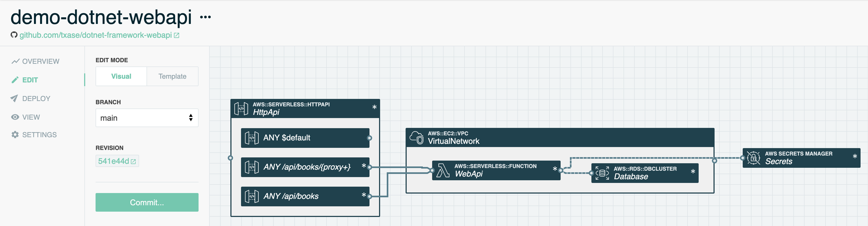Viewport: 868px width, 226px height.
Task: Click the GitHub logo icon
Action: pyautogui.click(x=14, y=35)
